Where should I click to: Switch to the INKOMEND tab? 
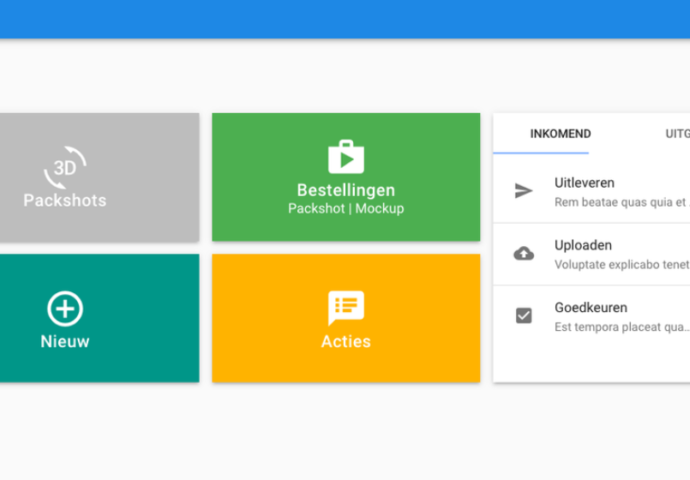coord(560,134)
